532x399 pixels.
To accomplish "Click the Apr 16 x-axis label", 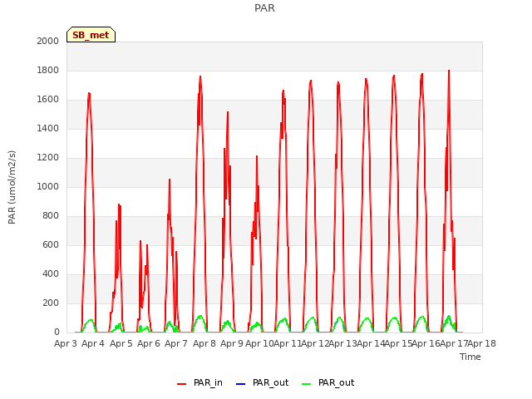I will [426, 343].
